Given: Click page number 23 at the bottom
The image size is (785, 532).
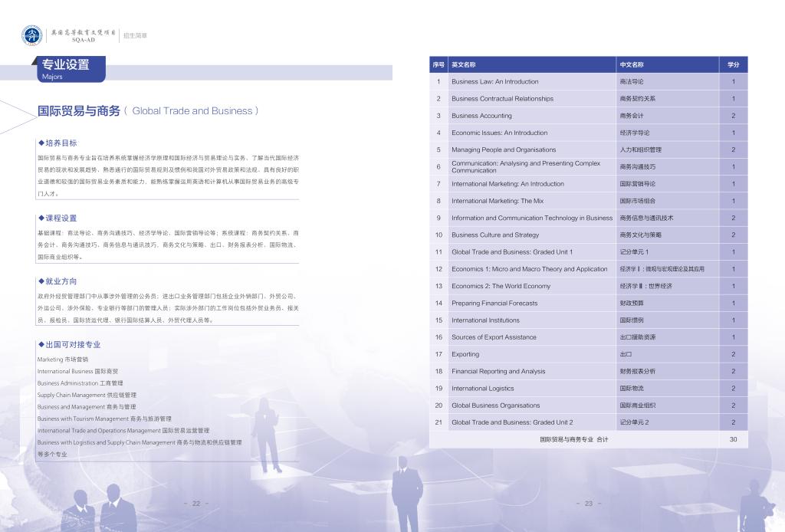Looking at the screenshot, I should coord(588,504).
